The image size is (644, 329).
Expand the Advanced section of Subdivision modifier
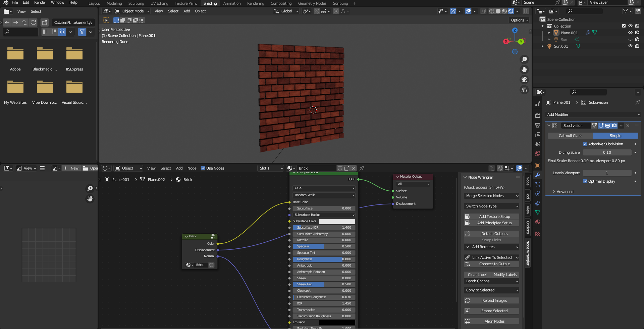(x=565, y=192)
